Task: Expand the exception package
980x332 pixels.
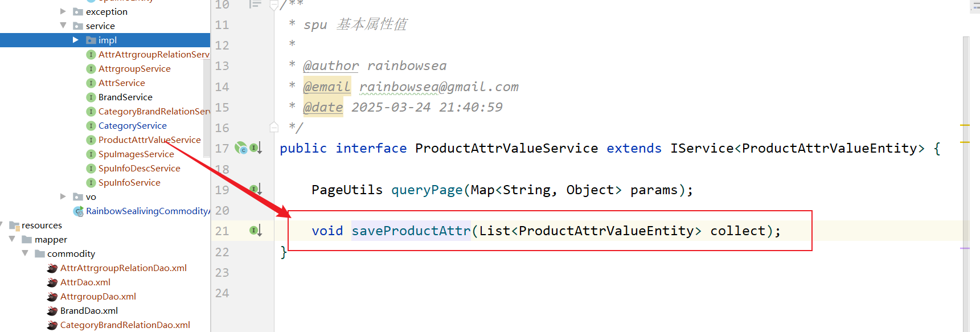Action: point(63,11)
